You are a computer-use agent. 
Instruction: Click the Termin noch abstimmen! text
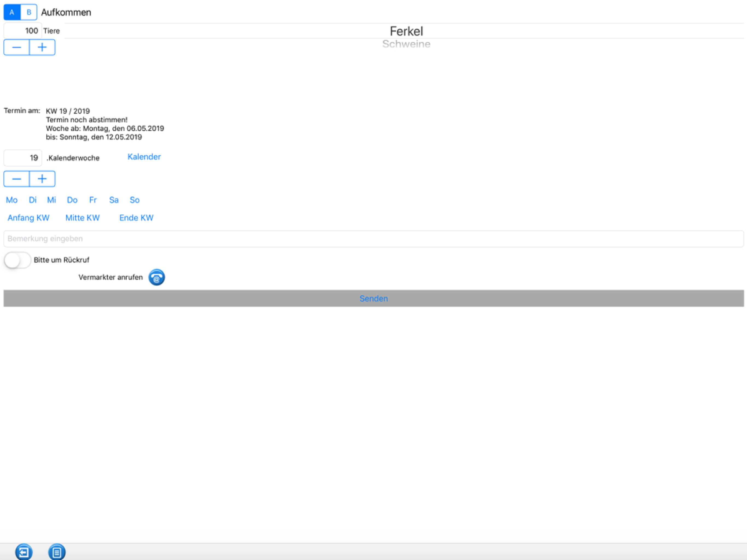87,120
